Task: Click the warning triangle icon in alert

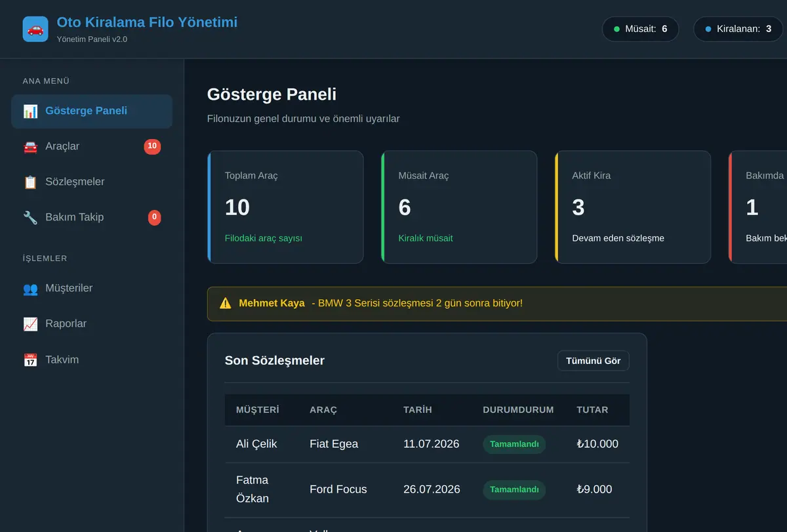Action: click(x=226, y=303)
